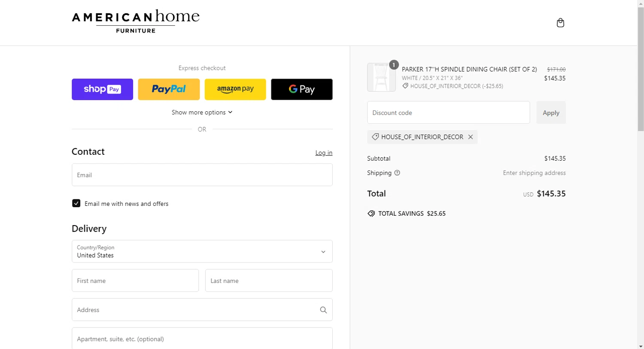Click the tag icon in the discount chip
Image resolution: width=644 pixels, height=349 pixels.
(x=375, y=137)
